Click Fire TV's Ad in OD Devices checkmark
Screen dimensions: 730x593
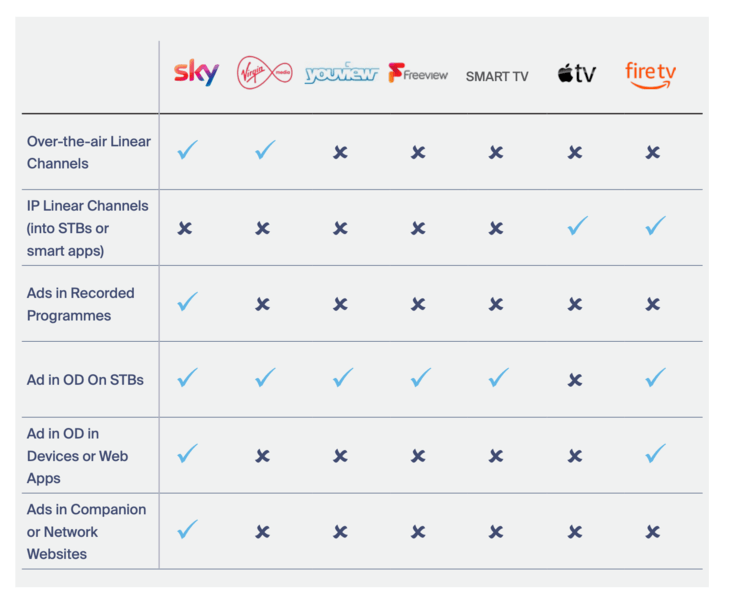coord(655,455)
